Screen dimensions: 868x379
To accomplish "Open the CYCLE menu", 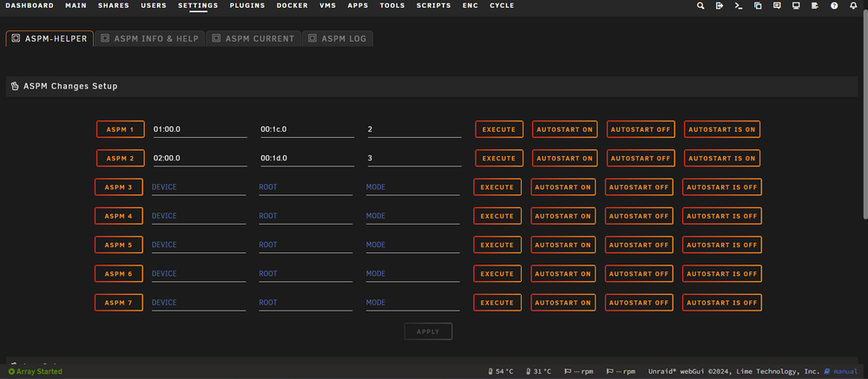I will coord(502,5).
